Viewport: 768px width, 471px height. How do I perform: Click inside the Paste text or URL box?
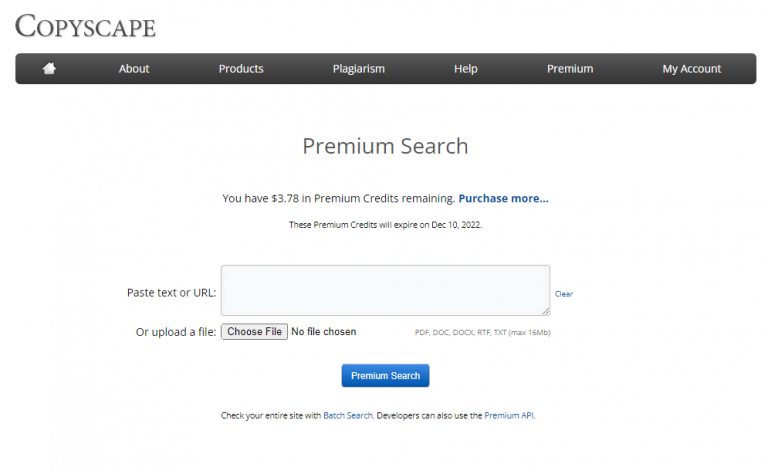(x=385, y=290)
